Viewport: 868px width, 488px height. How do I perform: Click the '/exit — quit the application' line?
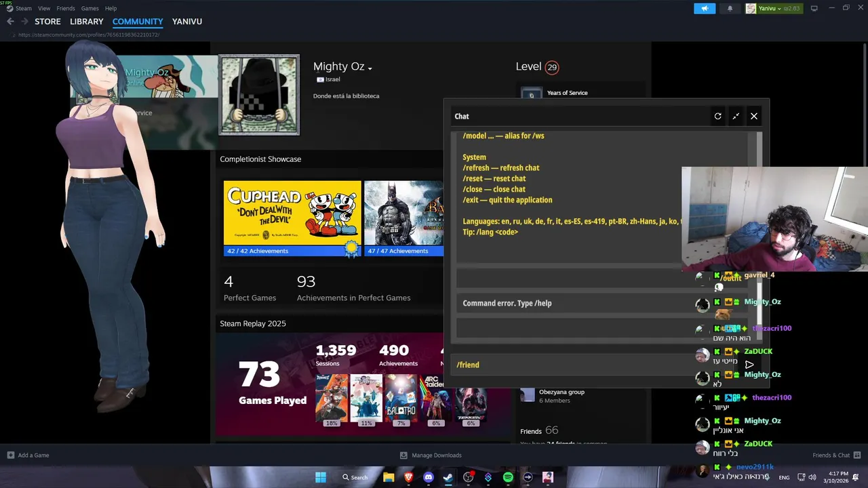tap(507, 200)
